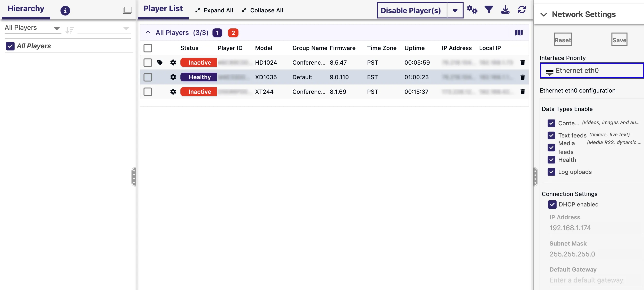Delete the XT244 player
Viewport: 644px width, 290px height.
pos(523,92)
